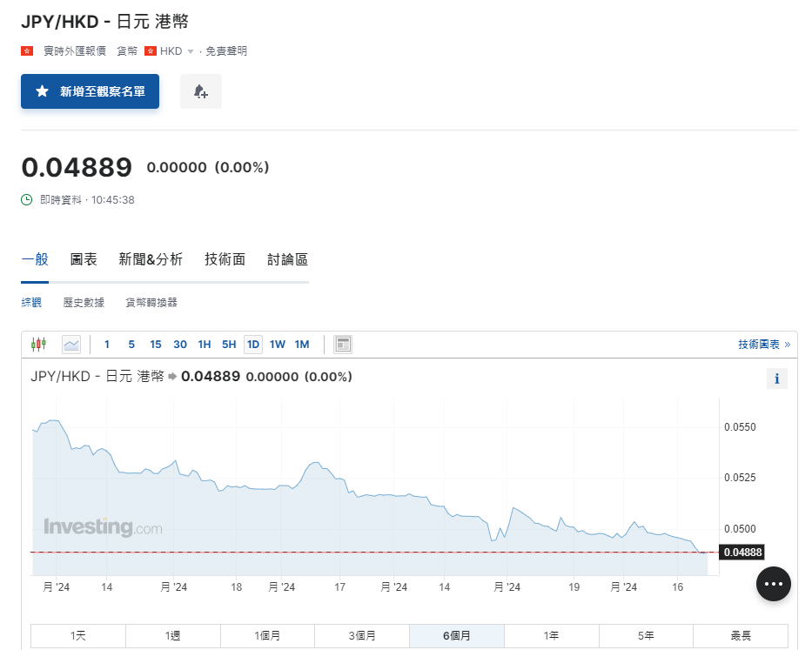Select the area chart style icon
This screenshot has height=650, width=812.
tap(70, 344)
